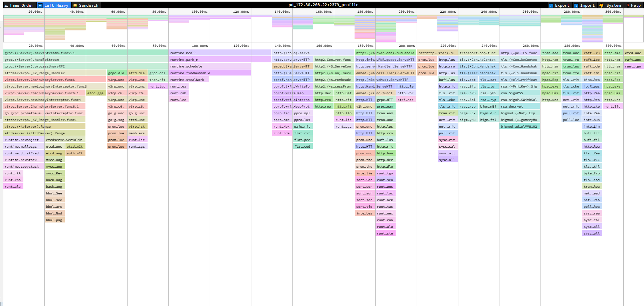Select the http.(*pe…TLS.func frame
The image size is (644, 306).
pyautogui.click(x=520, y=53)
